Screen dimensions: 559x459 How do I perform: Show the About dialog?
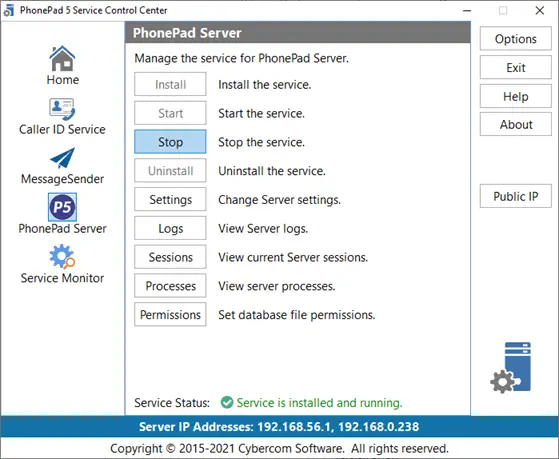click(516, 124)
